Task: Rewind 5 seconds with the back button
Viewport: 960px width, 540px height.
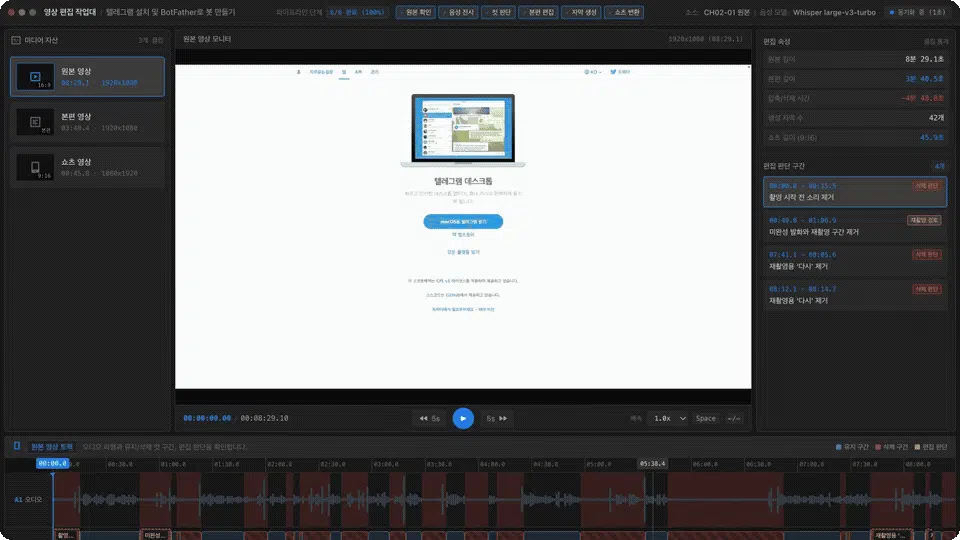Action: 430,418
